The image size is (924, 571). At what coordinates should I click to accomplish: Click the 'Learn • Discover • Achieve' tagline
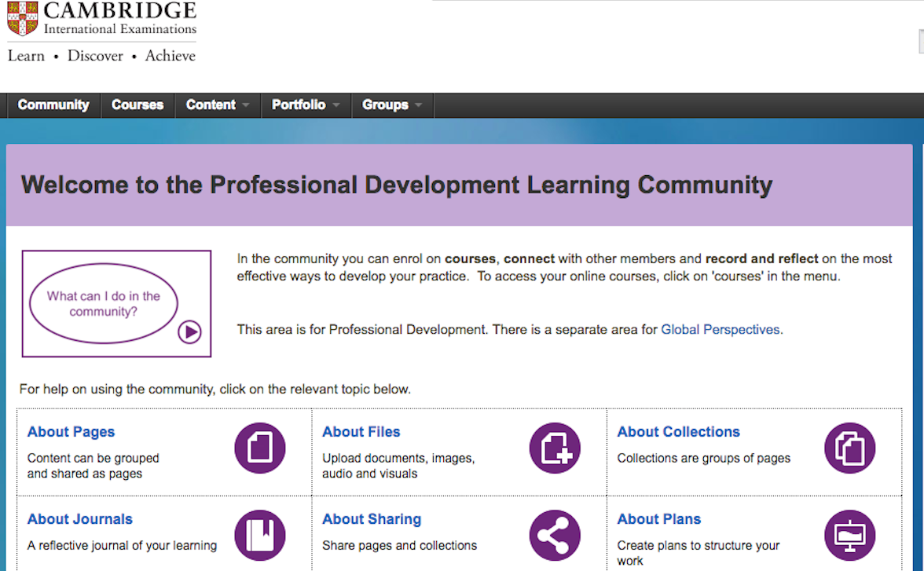[x=101, y=56]
